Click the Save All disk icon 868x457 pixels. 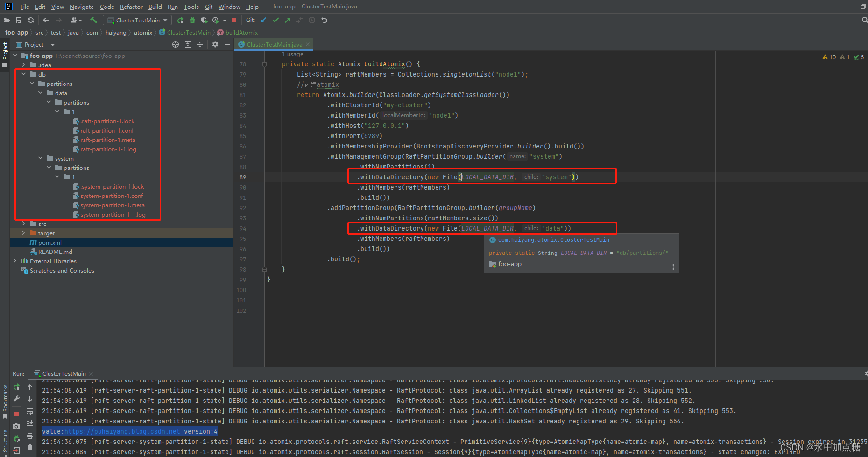tap(19, 20)
